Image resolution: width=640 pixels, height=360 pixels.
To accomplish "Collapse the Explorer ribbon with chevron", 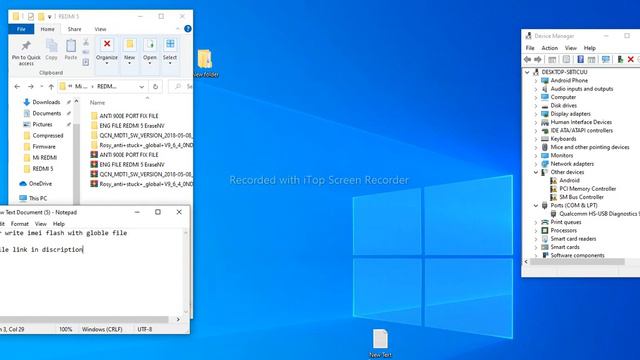I will tap(178, 29).
